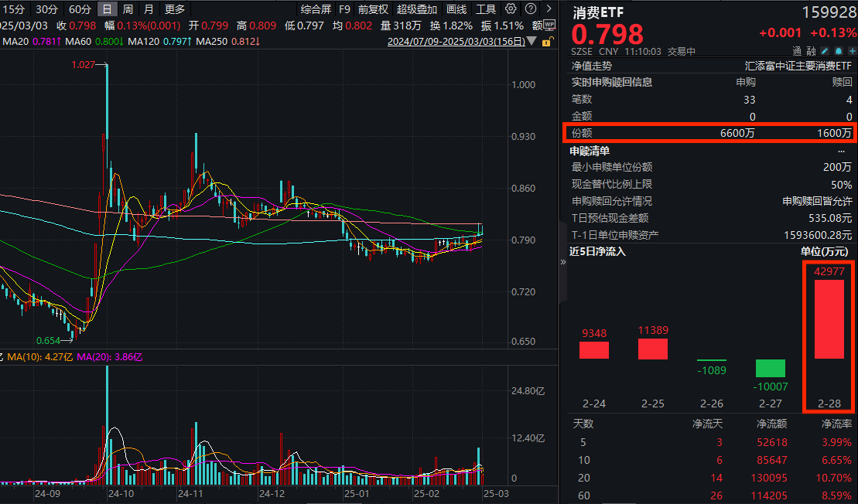Click the 超级叠加 overlay button
This screenshot has height=504, width=858.
pos(415,10)
